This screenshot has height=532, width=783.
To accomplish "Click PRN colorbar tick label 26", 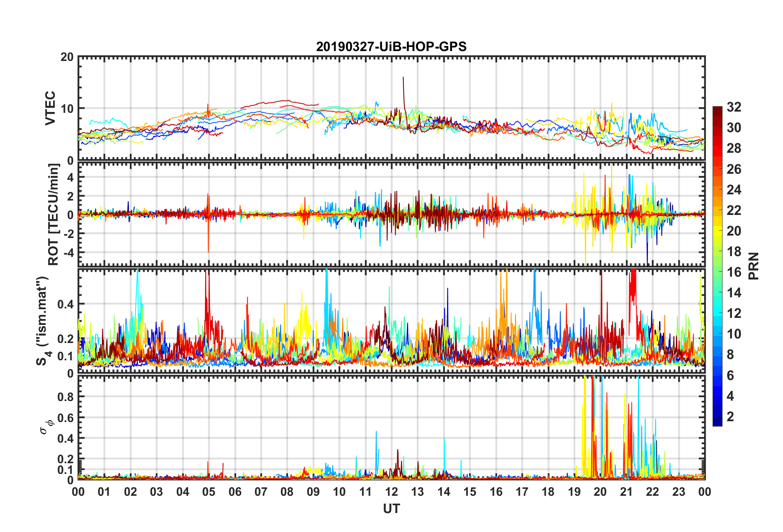I will pyautogui.click(x=734, y=169).
